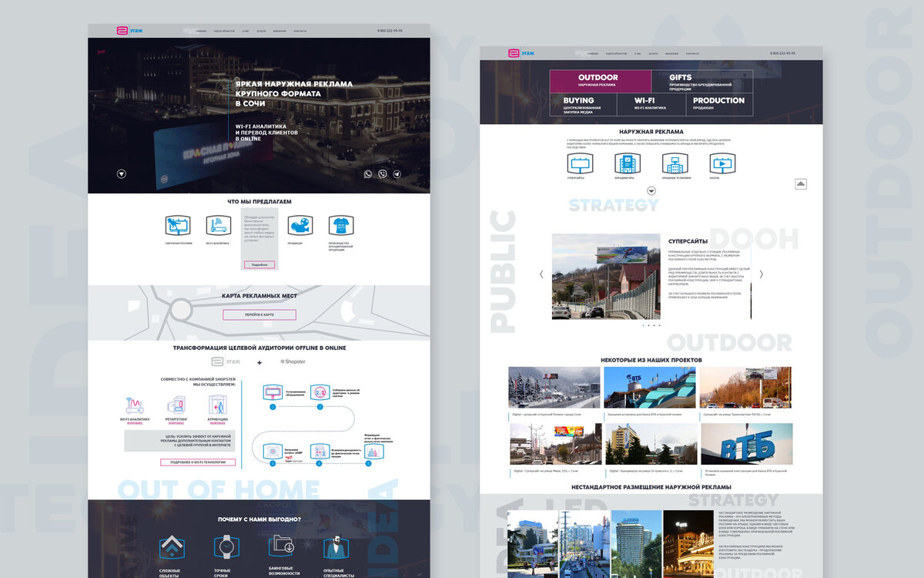Go back in Суперсайты slider via left chevron
This screenshot has height=578, width=924.
pos(541,274)
